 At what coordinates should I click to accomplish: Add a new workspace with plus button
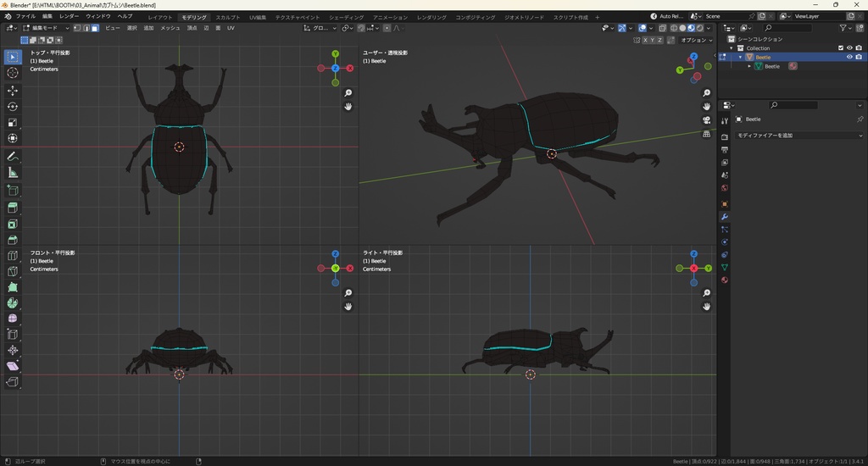(597, 17)
